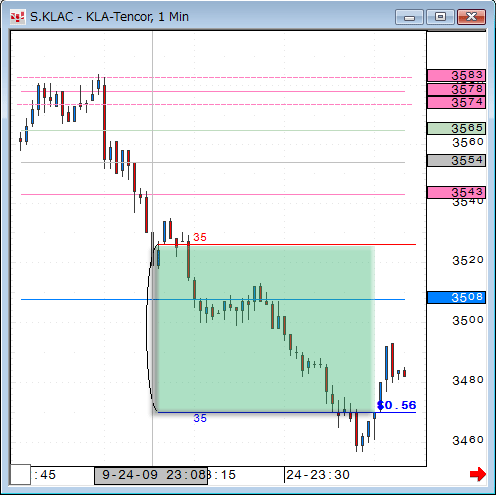Click the gray 3554 price label
The height and width of the screenshot is (495, 496).
pyautogui.click(x=456, y=160)
